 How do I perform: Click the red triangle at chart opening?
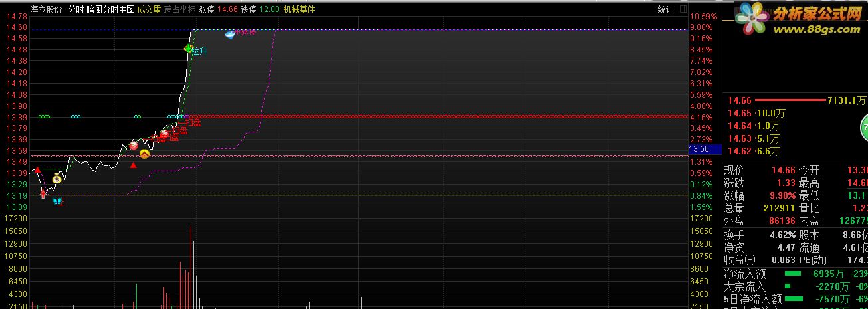pos(38,170)
